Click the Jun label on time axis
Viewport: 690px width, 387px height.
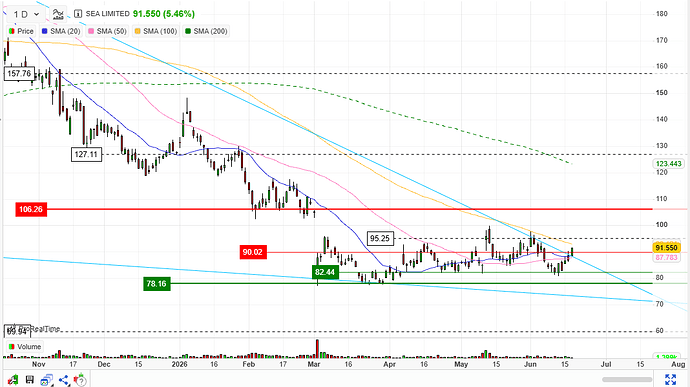coord(530,364)
